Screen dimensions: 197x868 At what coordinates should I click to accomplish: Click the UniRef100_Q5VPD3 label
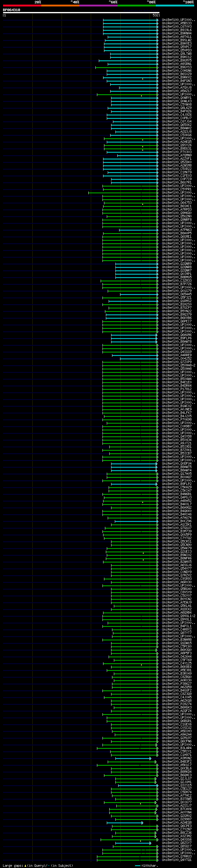[177, 50]
